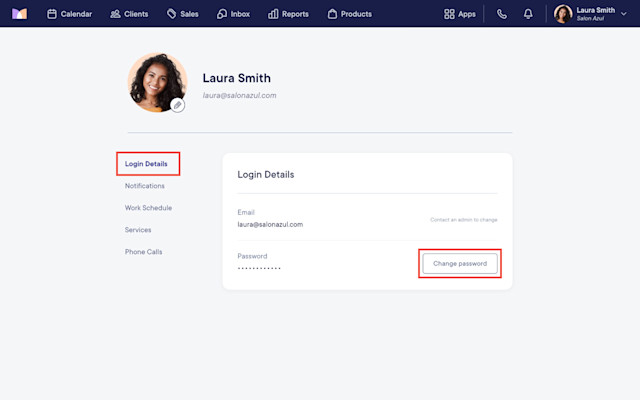Open the Reports chart icon
Screen dimensions: 640x400
click(273, 14)
